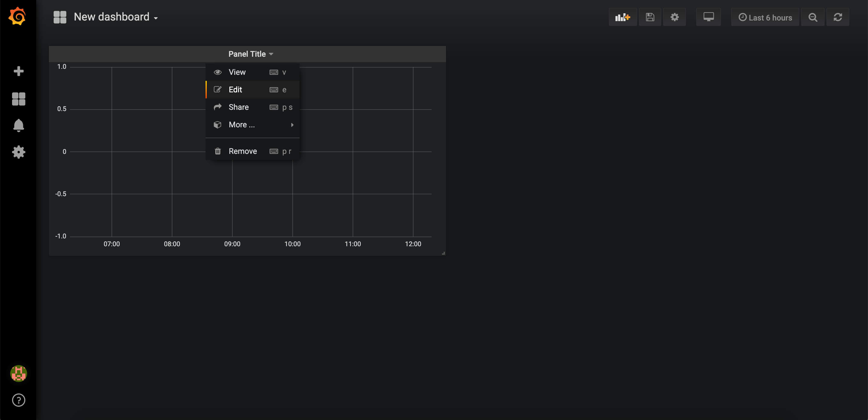Screen dimensions: 868x420
Task: Click the 09:00 x-axis label
Action: pos(232,244)
